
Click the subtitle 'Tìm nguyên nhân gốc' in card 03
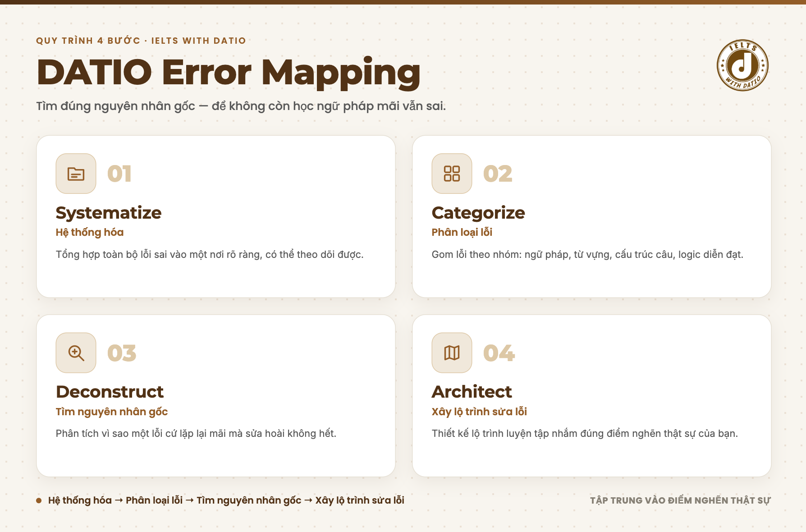(112, 412)
